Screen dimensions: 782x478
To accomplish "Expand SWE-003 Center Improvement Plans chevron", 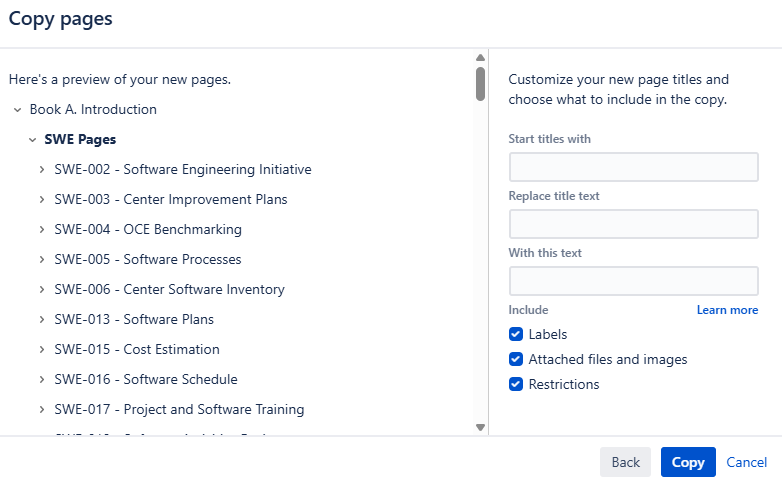I will click(41, 200).
